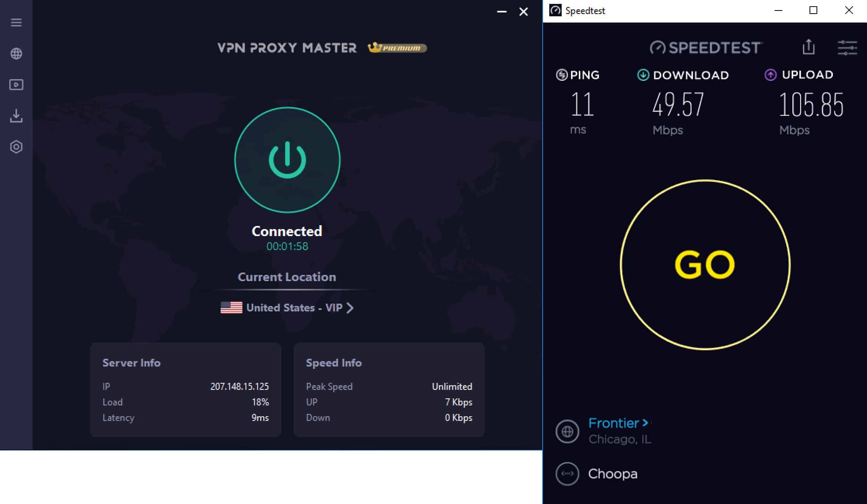The height and width of the screenshot is (504, 867).
Task: Open the download icon in sidebar
Action: coord(16,116)
